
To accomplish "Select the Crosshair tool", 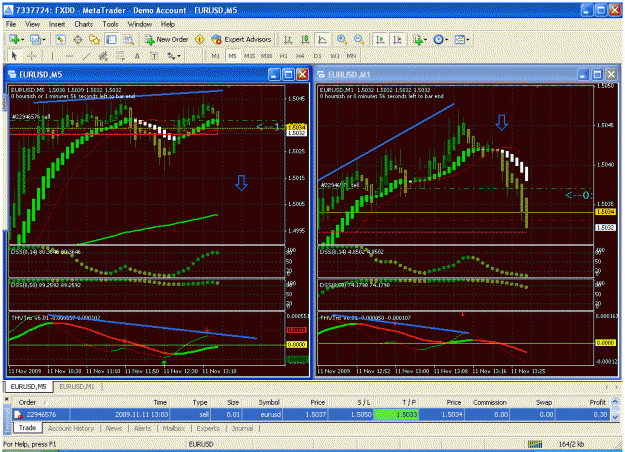I will point(32,56).
